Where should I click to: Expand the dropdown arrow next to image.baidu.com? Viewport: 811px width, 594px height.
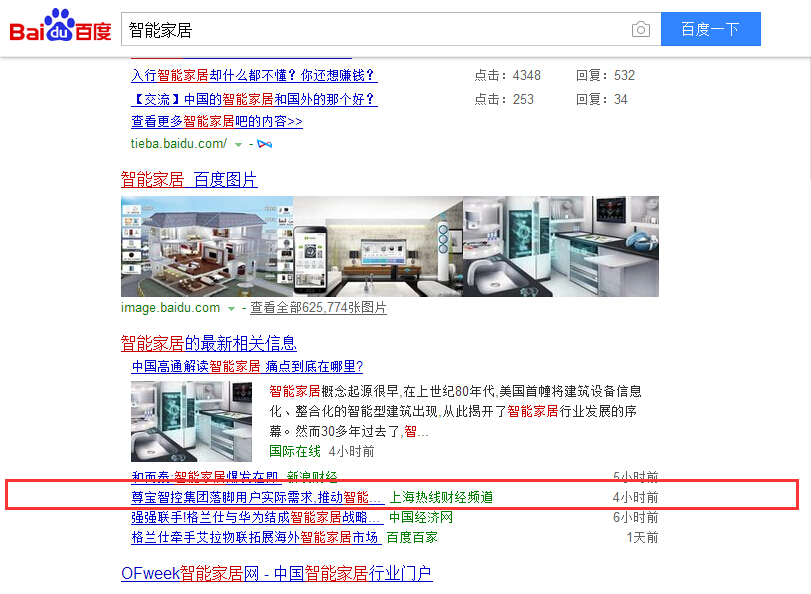[x=231, y=308]
